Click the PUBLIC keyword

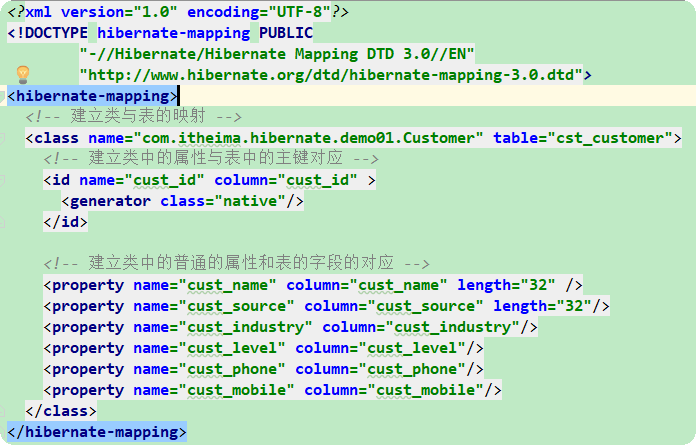[x=286, y=33]
